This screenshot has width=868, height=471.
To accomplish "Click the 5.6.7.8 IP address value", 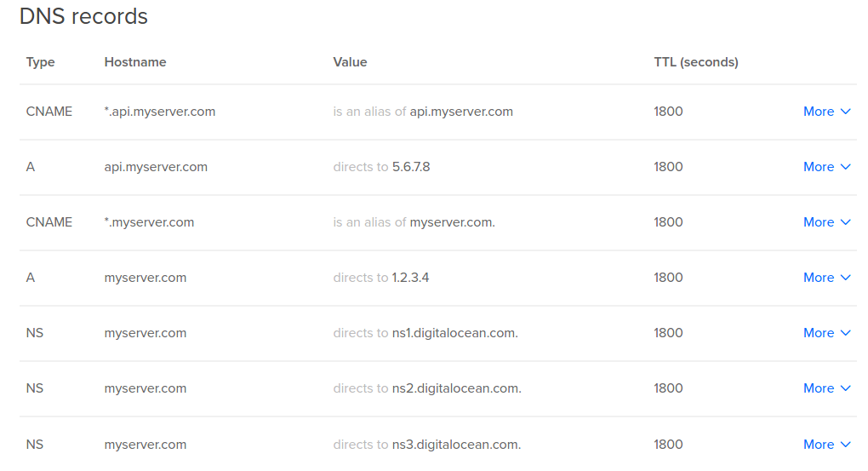I will point(411,167).
